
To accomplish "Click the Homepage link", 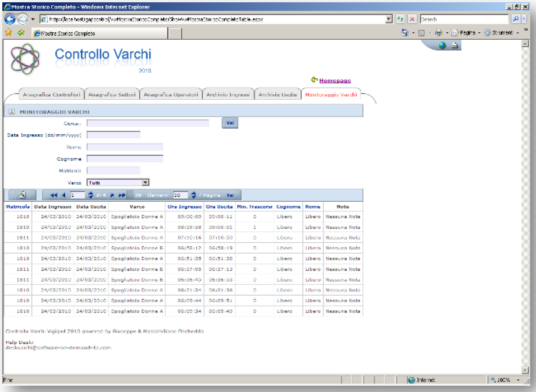I will coord(335,80).
